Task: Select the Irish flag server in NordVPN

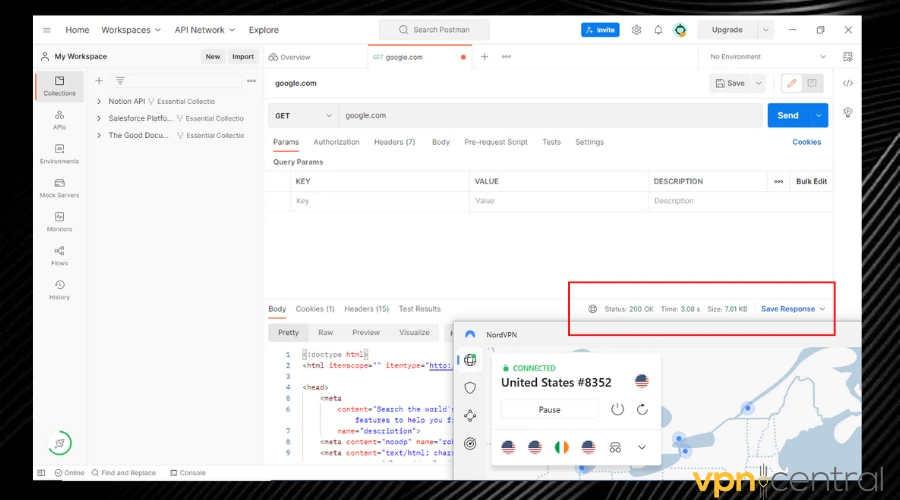Action: point(561,447)
